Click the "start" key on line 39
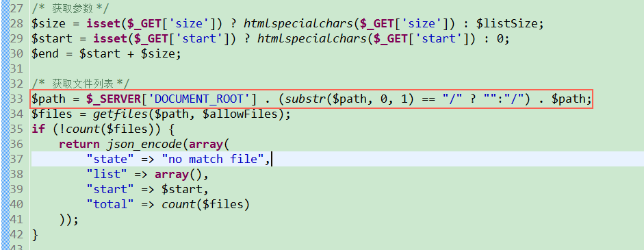644x250 pixels. tap(110, 189)
